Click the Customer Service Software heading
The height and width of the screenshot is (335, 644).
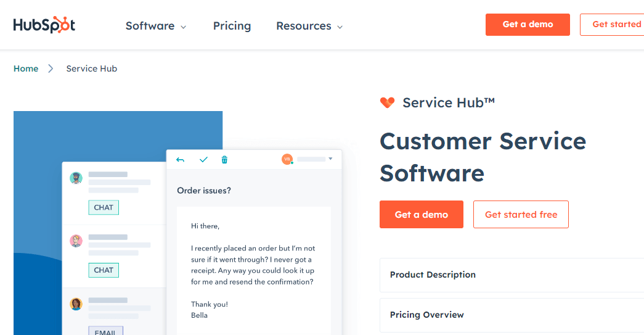tap(483, 157)
